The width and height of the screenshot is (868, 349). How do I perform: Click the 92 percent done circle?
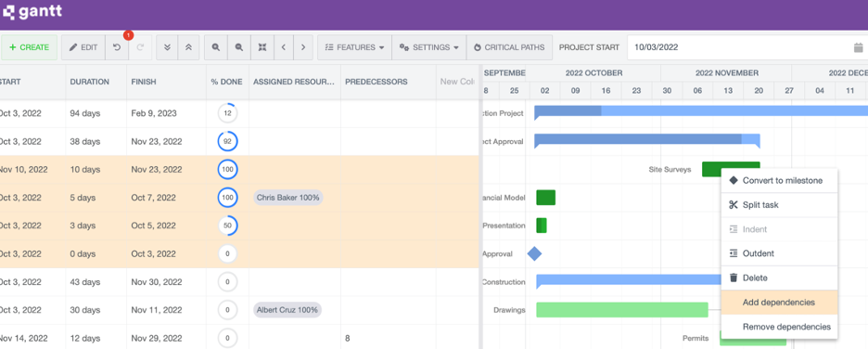click(x=227, y=141)
